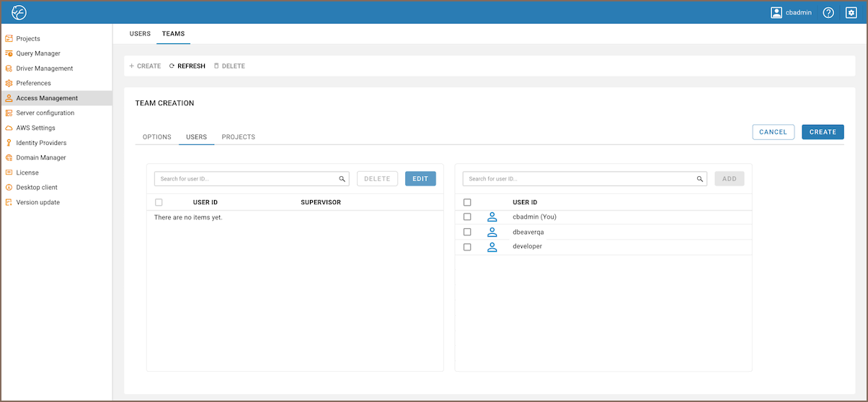
Task: Click search magnifier in left user search
Action: point(342,179)
